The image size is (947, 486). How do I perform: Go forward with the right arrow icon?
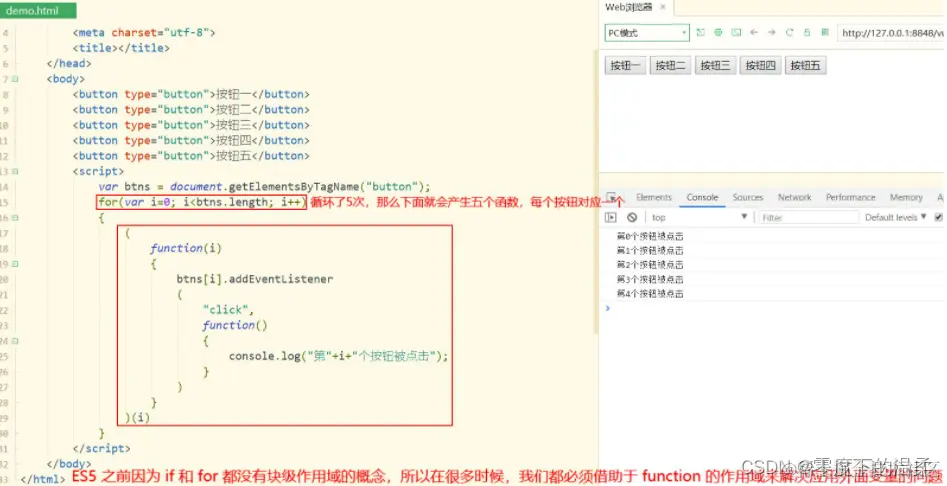click(x=771, y=33)
